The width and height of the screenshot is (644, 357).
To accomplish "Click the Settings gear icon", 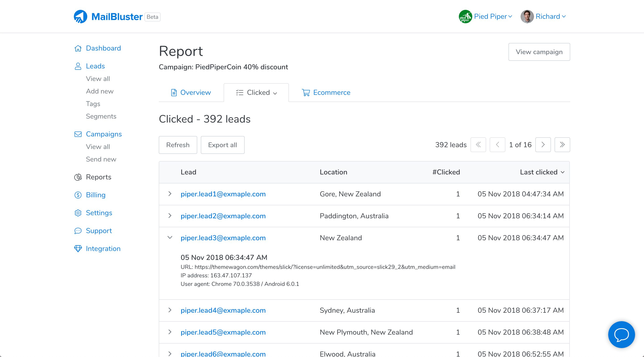I will point(78,213).
